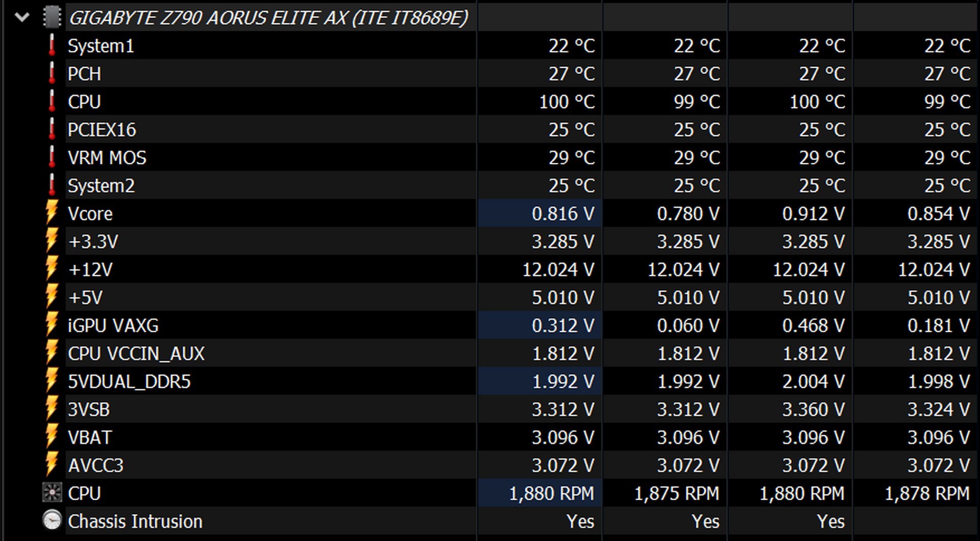Viewport: 980px width, 541px height.
Task: Select the CPU VCCIN_AUX sensor label
Action: click(x=136, y=354)
